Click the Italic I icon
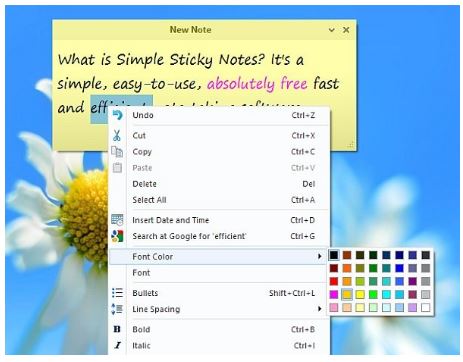 pyautogui.click(x=117, y=345)
